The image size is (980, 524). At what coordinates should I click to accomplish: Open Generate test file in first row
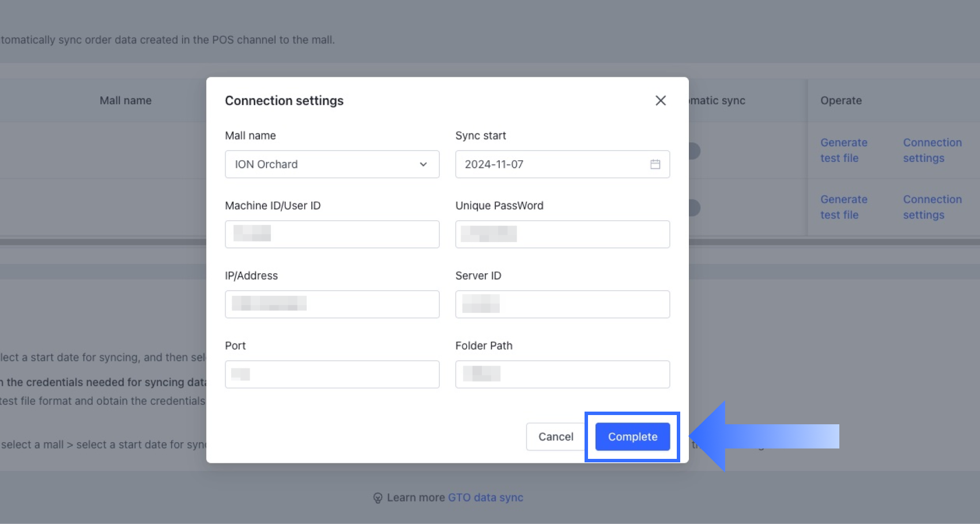tap(843, 150)
